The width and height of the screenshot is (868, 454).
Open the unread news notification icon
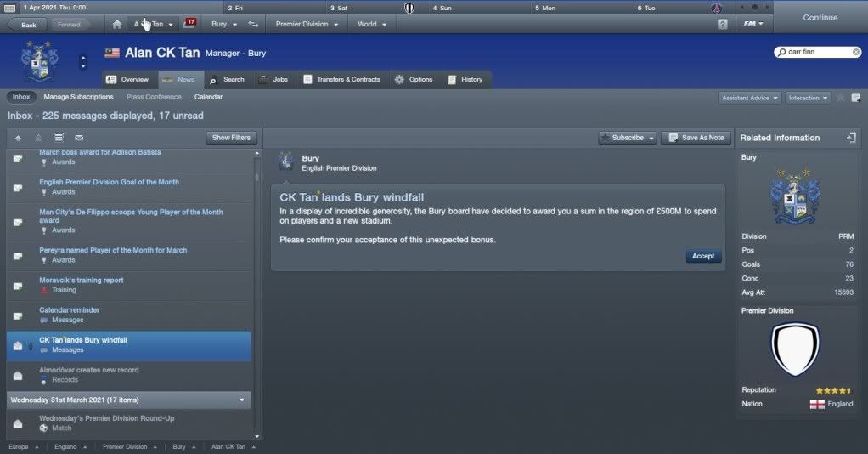coord(189,23)
